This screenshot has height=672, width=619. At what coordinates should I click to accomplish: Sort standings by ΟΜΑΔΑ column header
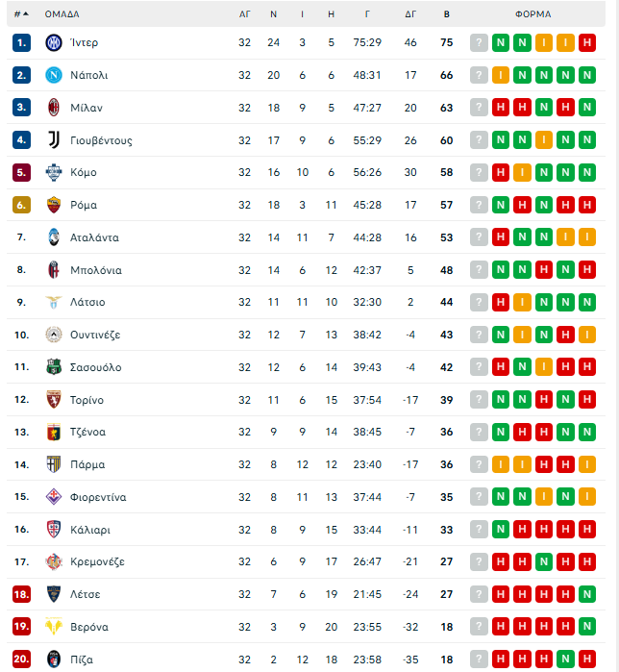(62, 14)
